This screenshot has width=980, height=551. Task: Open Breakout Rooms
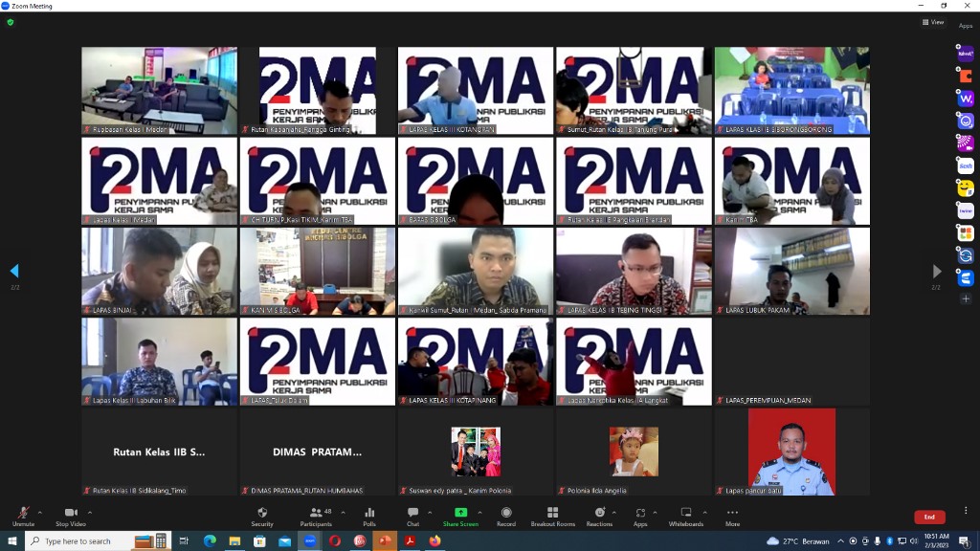click(x=552, y=517)
